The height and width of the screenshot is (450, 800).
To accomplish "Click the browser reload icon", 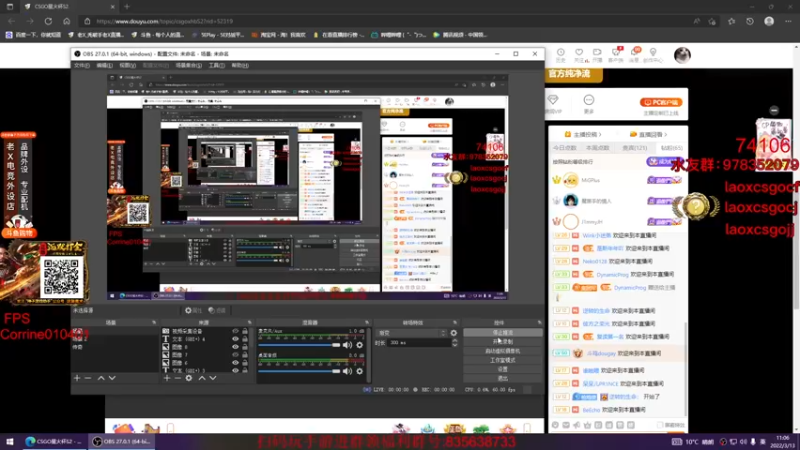I will tap(48, 21).
